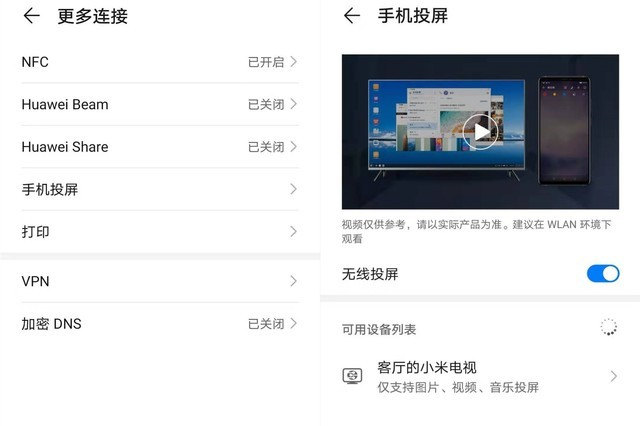Click the 已关闭 status on Huawei Share
This screenshot has width=640, height=426.
pyautogui.click(x=266, y=147)
